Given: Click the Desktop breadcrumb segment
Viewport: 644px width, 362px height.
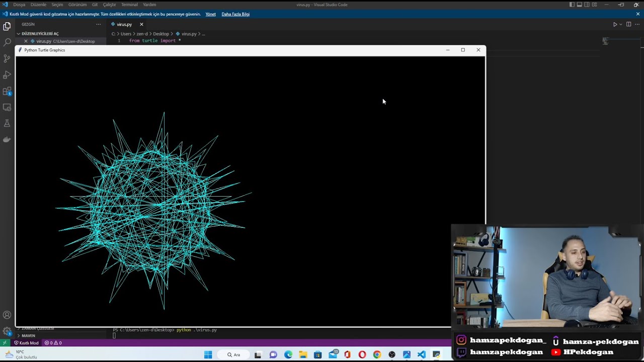Looking at the screenshot, I should (x=161, y=34).
